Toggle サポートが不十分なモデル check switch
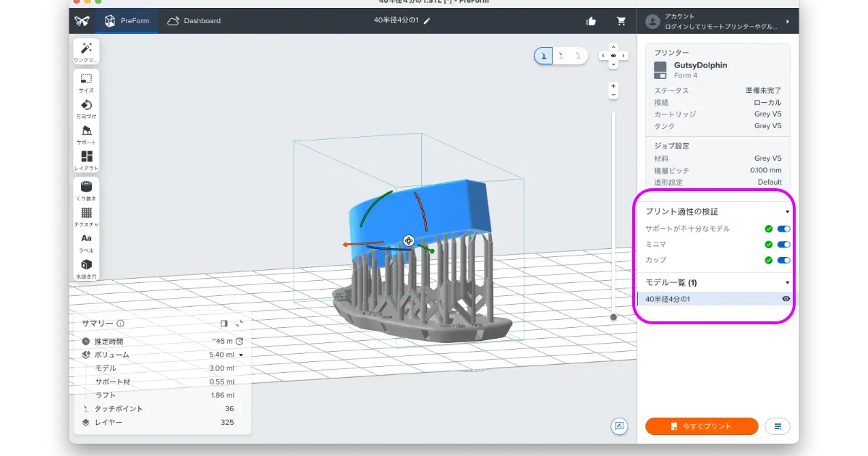Screen dimensions: 868x456 [783, 229]
